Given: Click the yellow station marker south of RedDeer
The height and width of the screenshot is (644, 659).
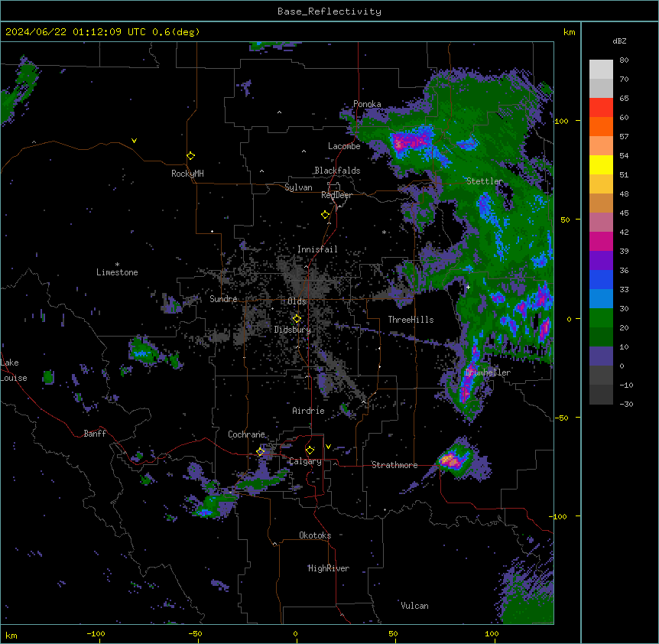Looking at the screenshot, I should pyautogui.click(x=326, y=214).
